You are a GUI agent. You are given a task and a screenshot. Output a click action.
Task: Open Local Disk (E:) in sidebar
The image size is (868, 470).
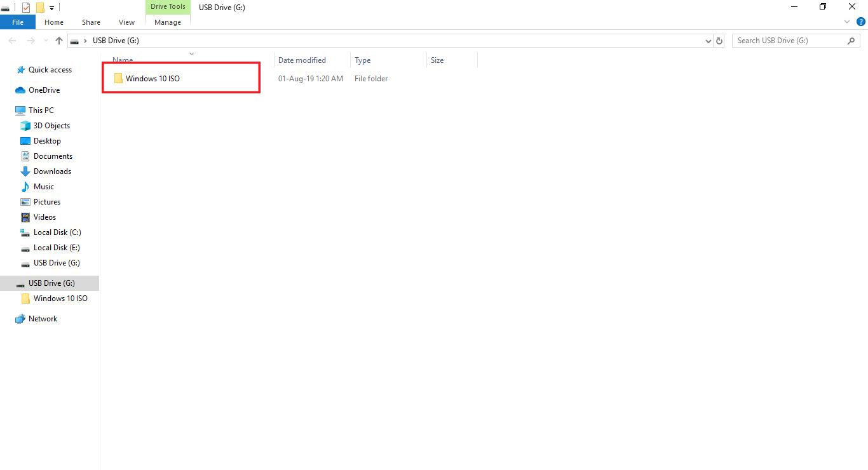click(x=57, y=248)
